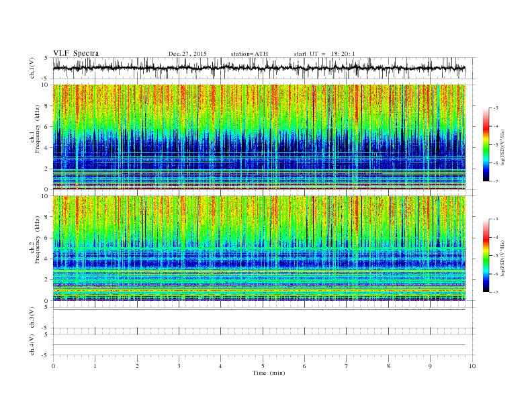
Task: Click inside the ch.2 spectrogram panel
Action: [x=259, y=248]
